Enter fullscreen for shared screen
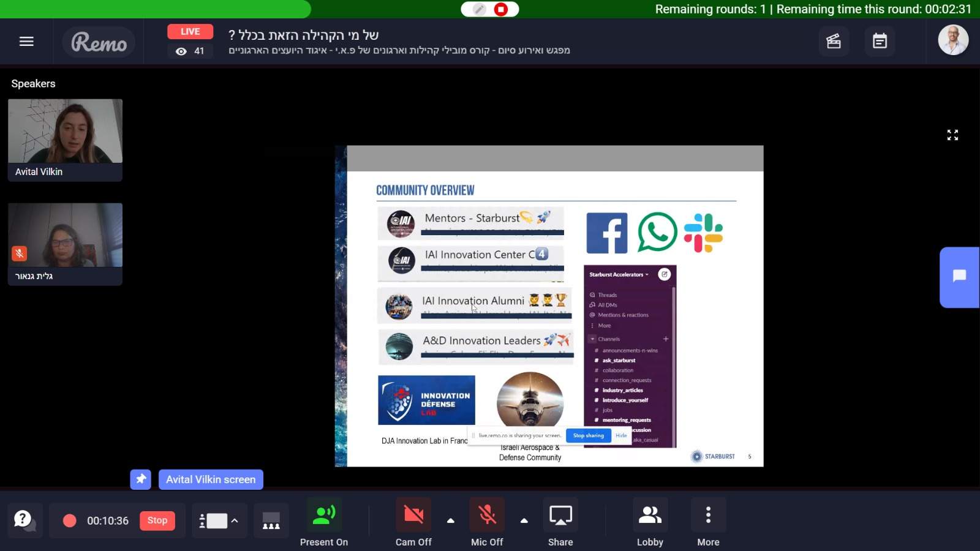The width and height of the screenshot is (980, 551). (x=952, y=135)
